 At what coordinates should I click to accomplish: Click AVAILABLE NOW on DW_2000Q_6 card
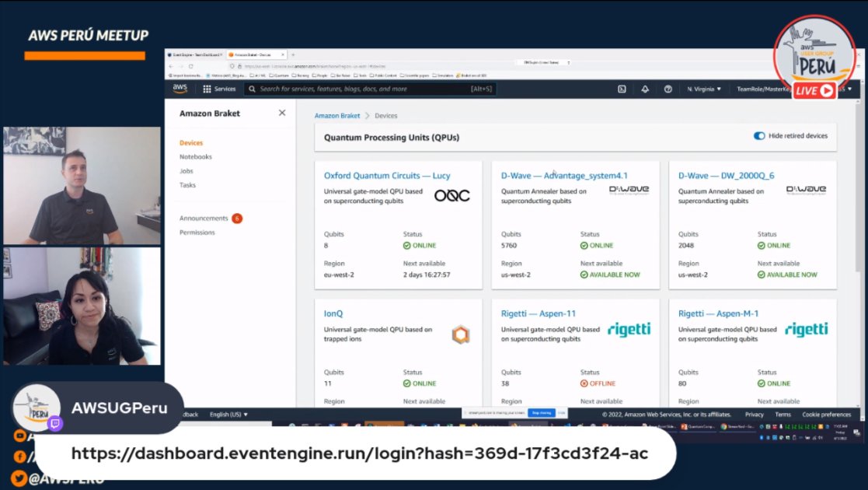787,275
